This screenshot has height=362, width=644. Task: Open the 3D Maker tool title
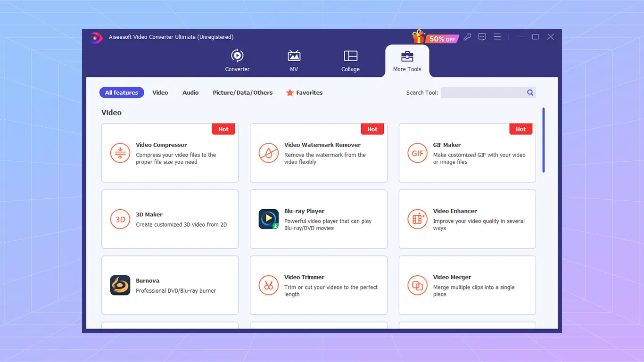(149, 214)
